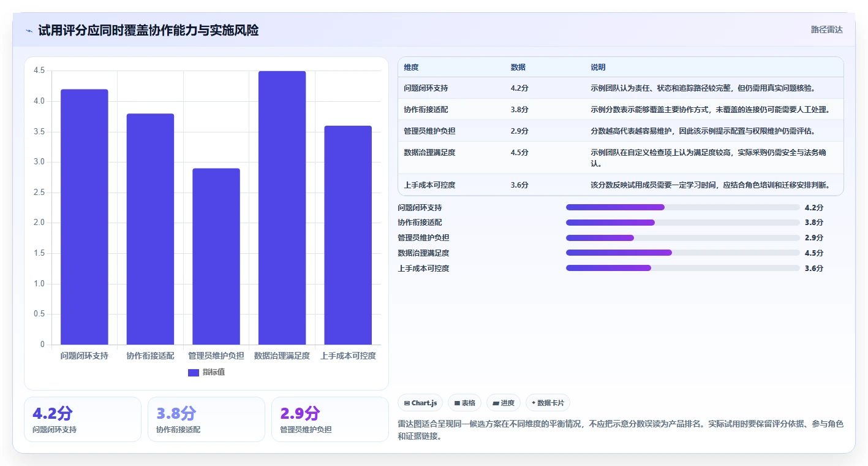Click the 管理员维护负担 x-axis label

coord(216,356)
